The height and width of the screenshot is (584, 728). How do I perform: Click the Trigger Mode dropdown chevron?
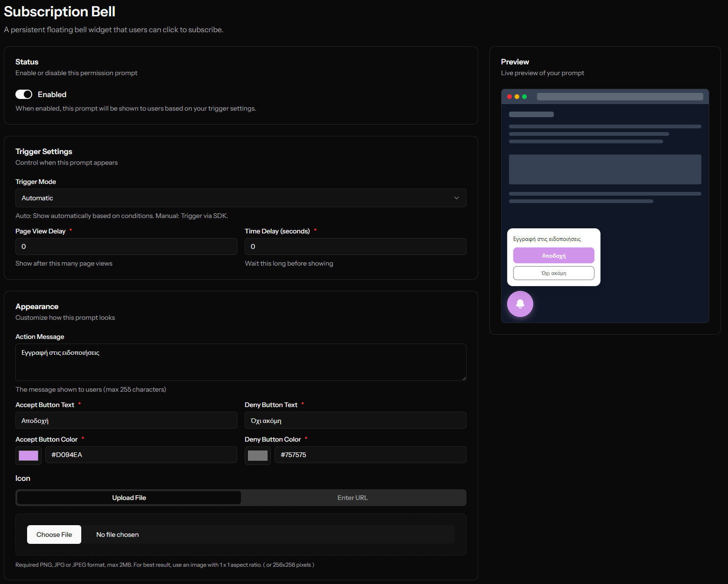457,198
